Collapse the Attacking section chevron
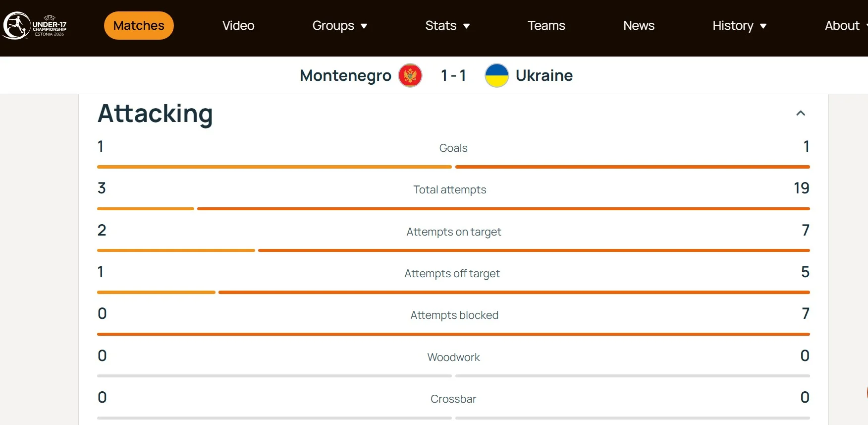This screenshot has height=425, width=868. pyautogui.click(x=800, y=114)
